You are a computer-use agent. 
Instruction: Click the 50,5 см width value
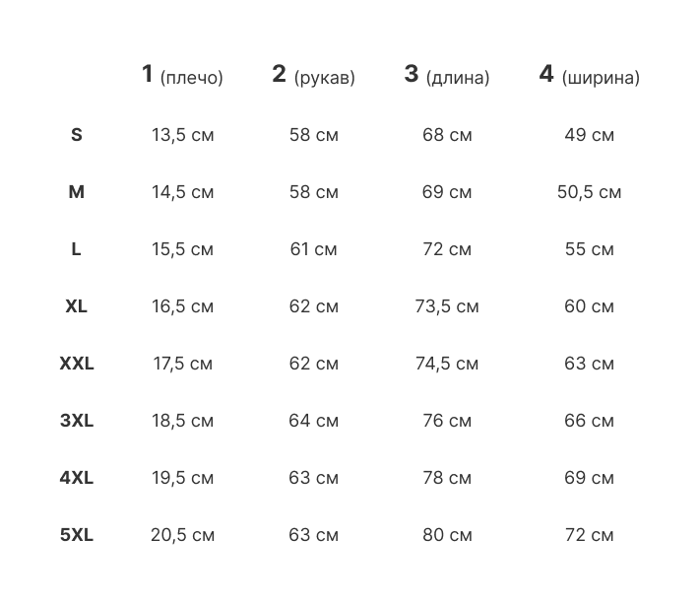pos(589,192)
